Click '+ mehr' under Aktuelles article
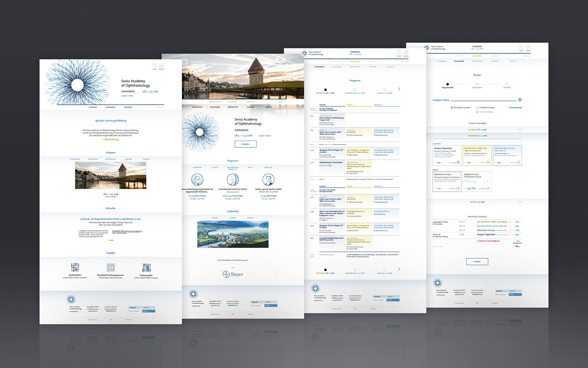 tap(111, 240)
